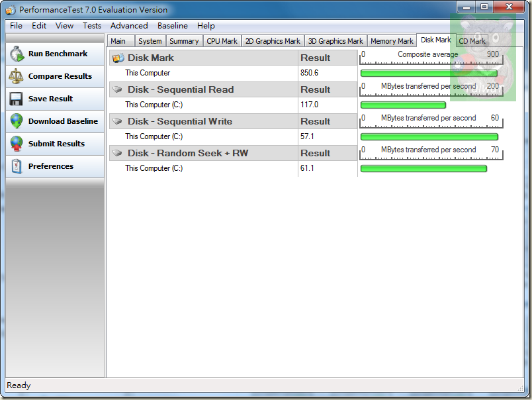This screenshot has height=400, width=532.
Task: Maximize the PerformanceTest window
Action: (484, 7)
